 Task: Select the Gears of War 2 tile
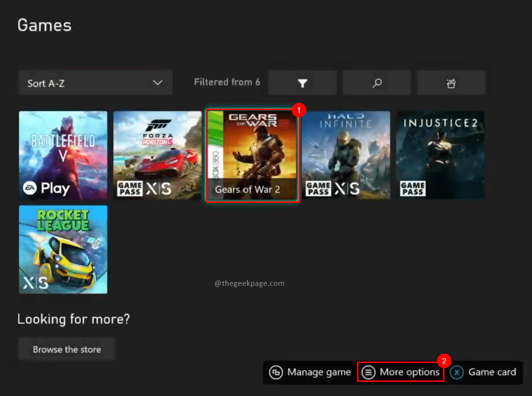[253, 155]
